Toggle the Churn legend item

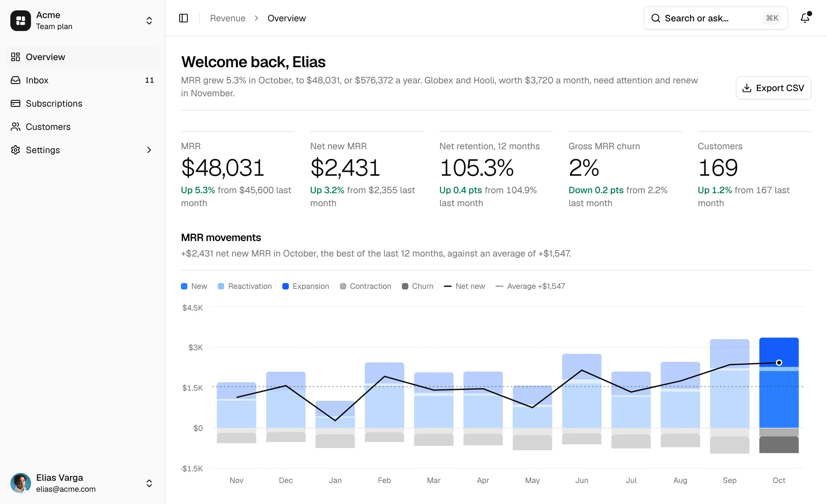point(417,286)
